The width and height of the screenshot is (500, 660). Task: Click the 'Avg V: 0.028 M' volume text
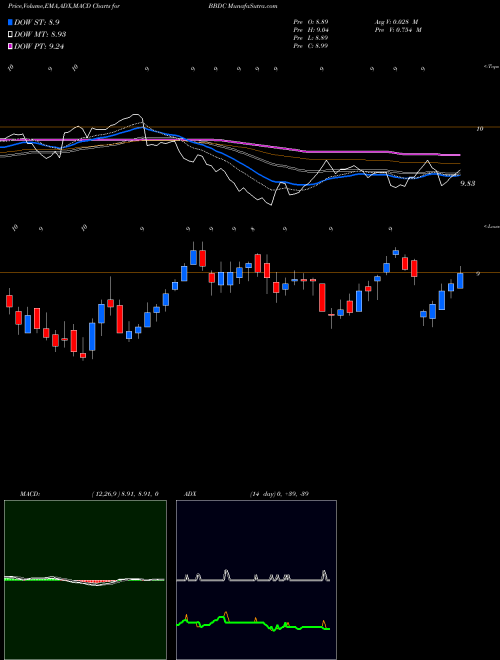398,21
